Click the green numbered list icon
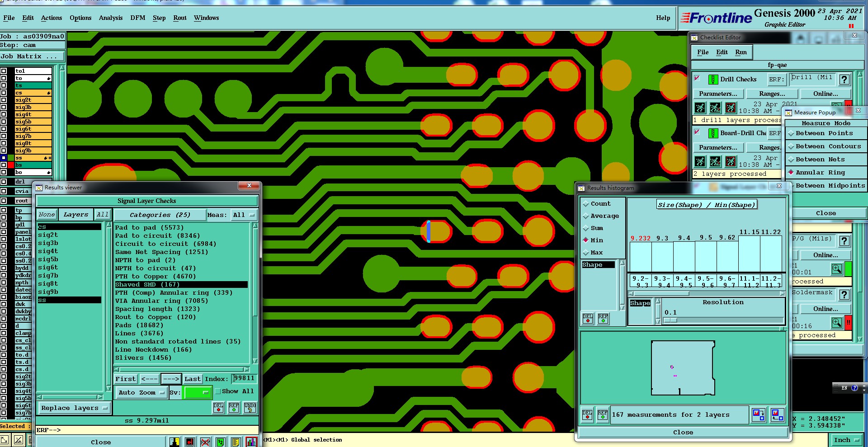The width and height of the screenshot is (868, 447). 220,442
